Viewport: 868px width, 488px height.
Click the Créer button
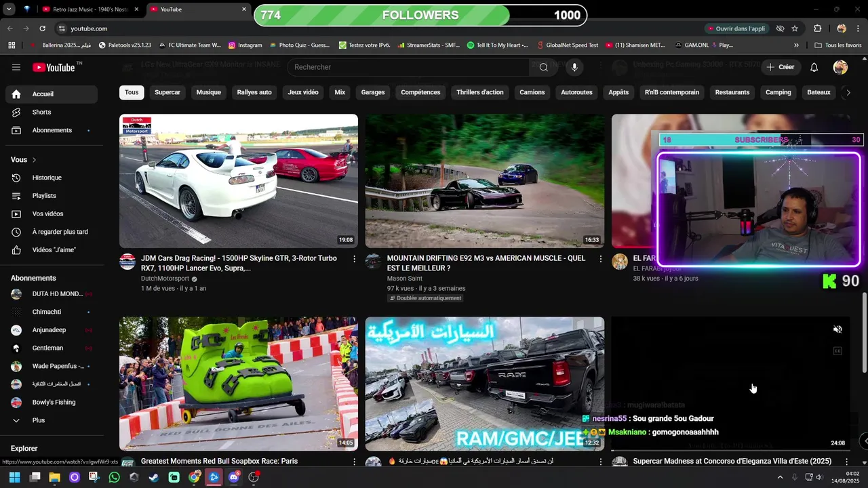coord(780,67)
